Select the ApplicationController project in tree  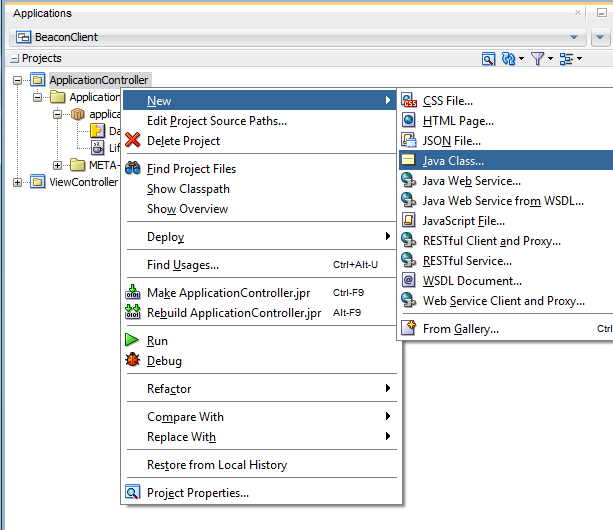click(99, 80)
